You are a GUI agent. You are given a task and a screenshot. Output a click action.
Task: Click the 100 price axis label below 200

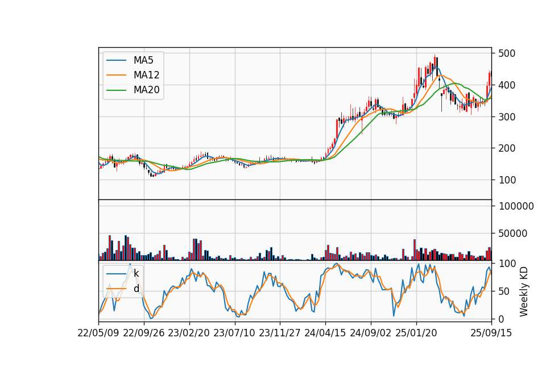(x=507, y=180)
